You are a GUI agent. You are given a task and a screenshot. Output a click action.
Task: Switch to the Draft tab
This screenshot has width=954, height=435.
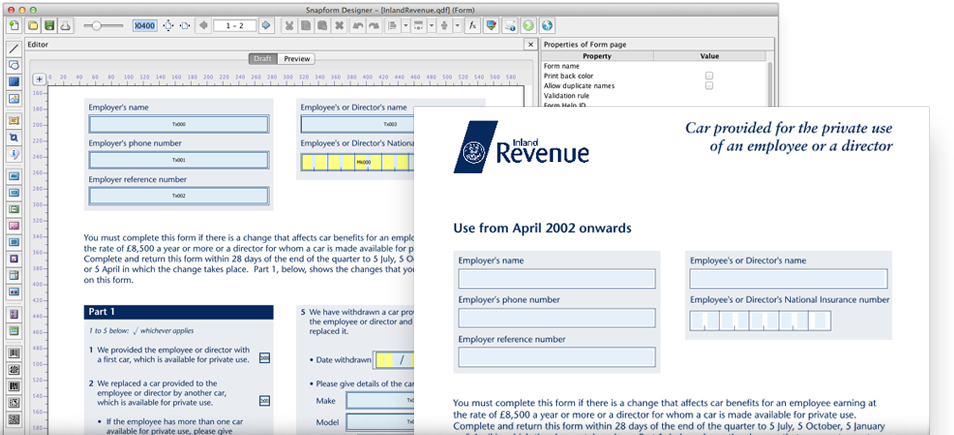(263, 59)
